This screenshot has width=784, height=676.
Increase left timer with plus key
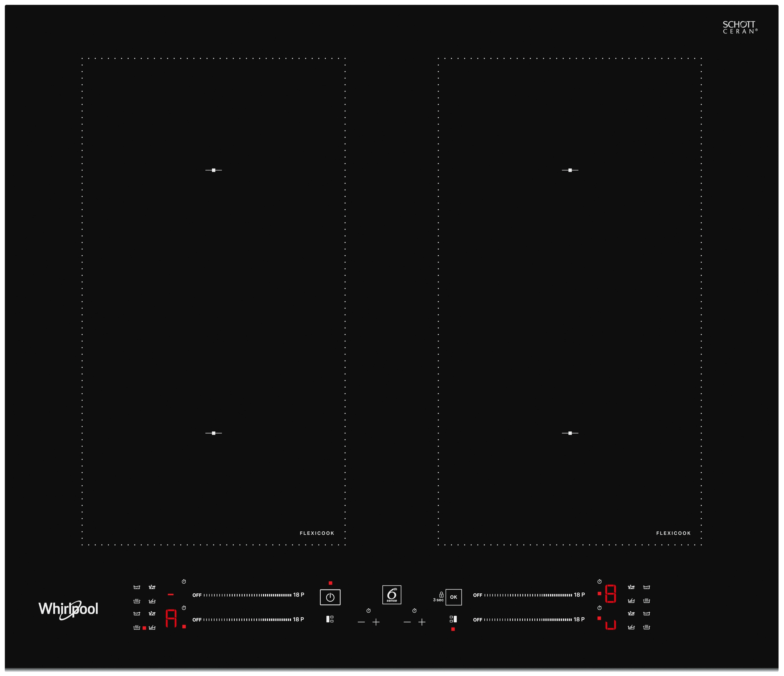[x=376, y=622]
